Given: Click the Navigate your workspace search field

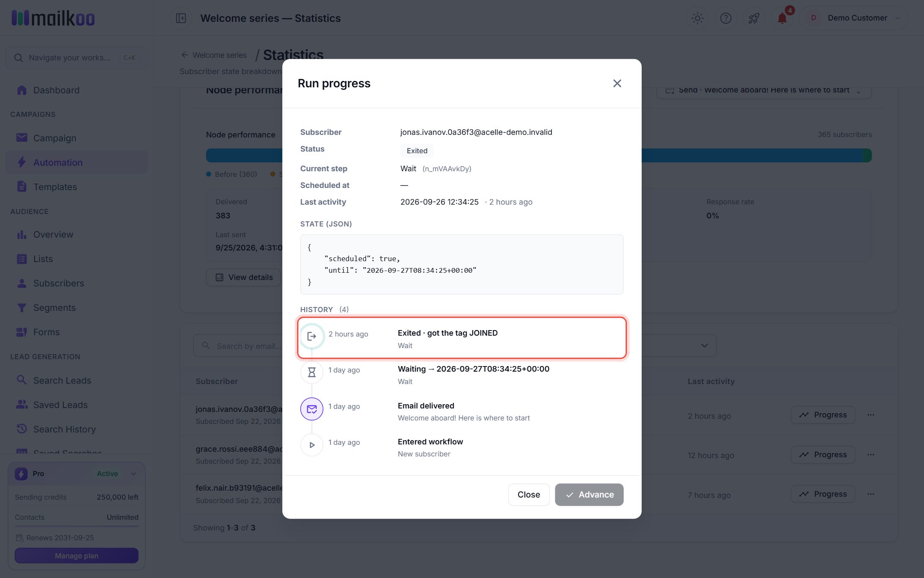Looking at the screenshot, I should tap(77, 58).
